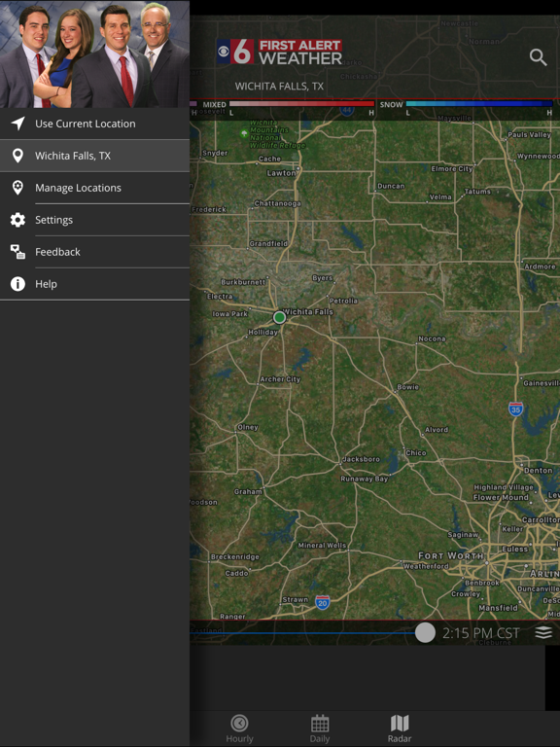Tap the green Wichita Falls location dot
Viewport: 560px width, 747px height.
click(x=280, y=317)
